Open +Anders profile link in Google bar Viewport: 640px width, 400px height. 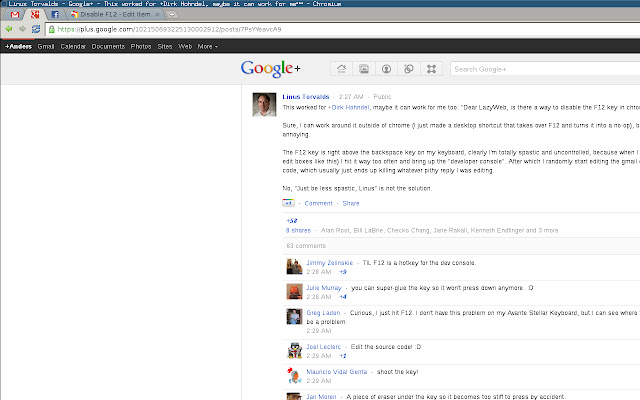coord(18,47)
